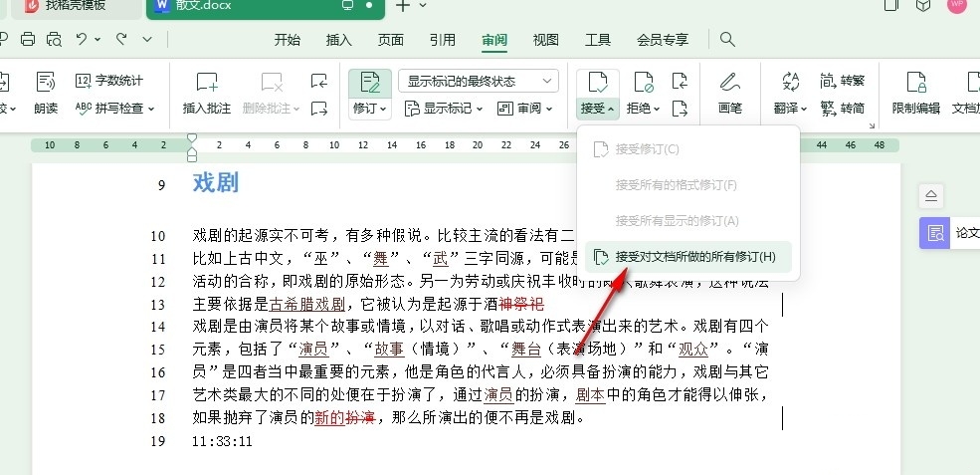The height and width of the screenshot is (475, 980).
Task: Open the 论文 sidebar tool
Action: (949, 233)
